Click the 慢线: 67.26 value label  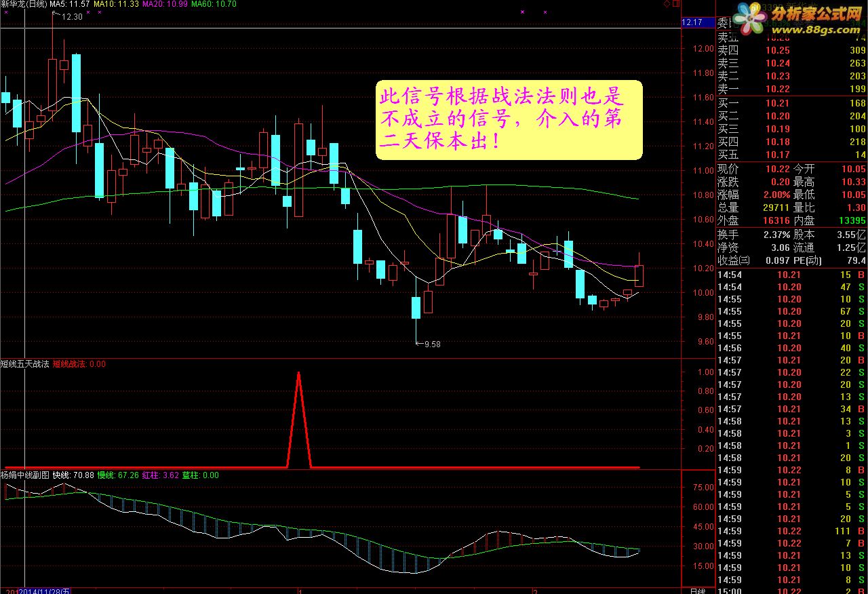point(118,475)
